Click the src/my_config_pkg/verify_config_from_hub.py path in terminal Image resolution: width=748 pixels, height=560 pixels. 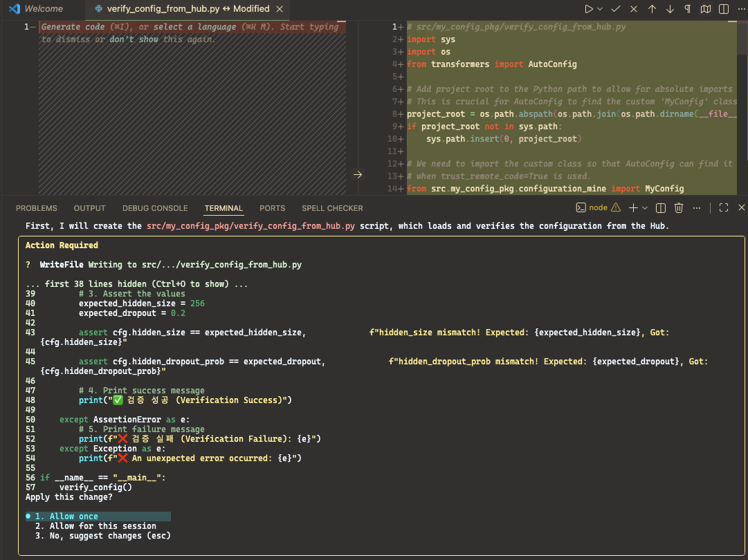click(x=250, y=226)
